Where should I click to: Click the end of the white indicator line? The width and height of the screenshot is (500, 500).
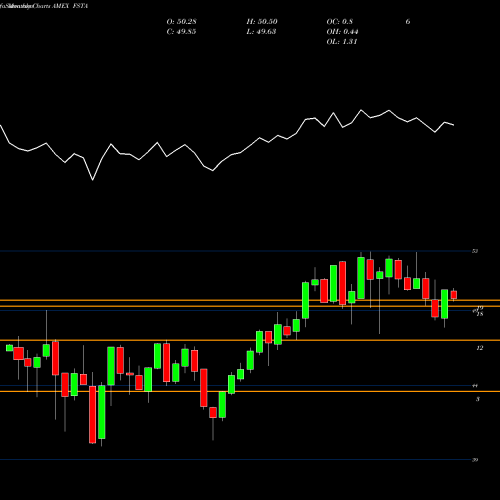pyautogui.click(x=454, y=125)
